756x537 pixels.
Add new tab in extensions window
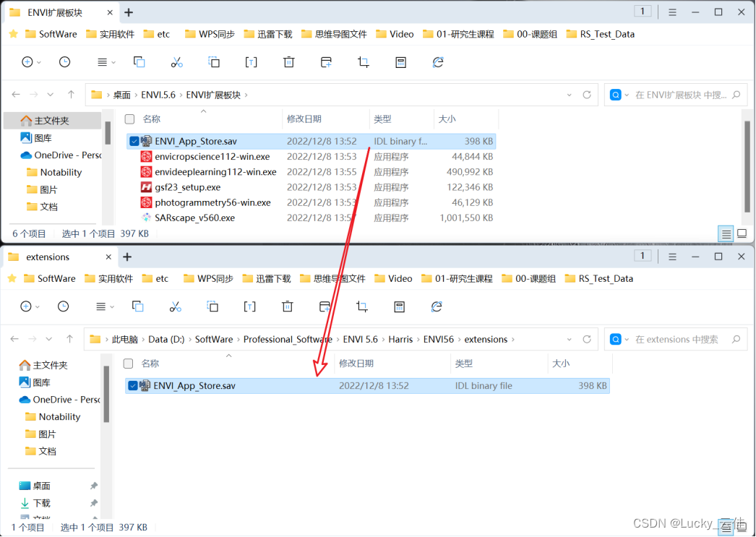[x=127, y=257]
